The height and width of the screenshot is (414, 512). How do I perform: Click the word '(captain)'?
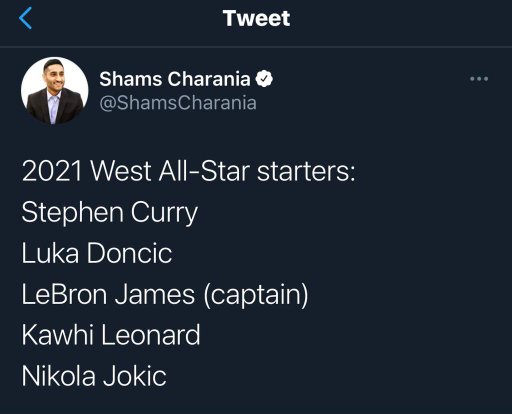[256, 295]
